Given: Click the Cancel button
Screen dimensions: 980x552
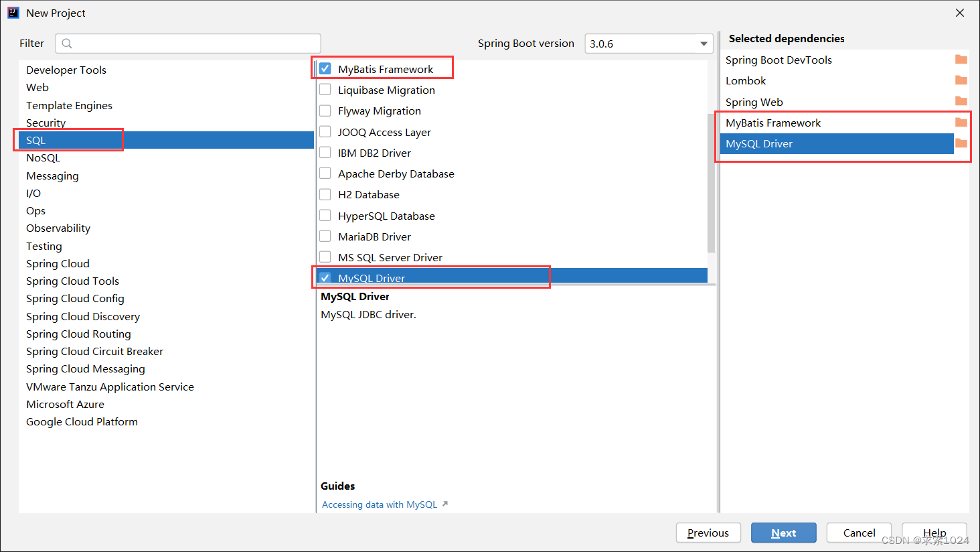Looking at the screenshot, I should tap(859, 533).
